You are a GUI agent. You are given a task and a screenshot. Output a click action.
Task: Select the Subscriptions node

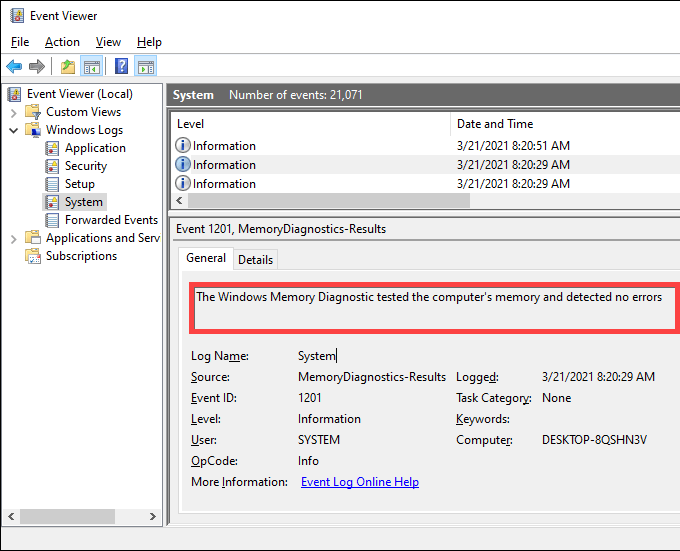(81, 256)
